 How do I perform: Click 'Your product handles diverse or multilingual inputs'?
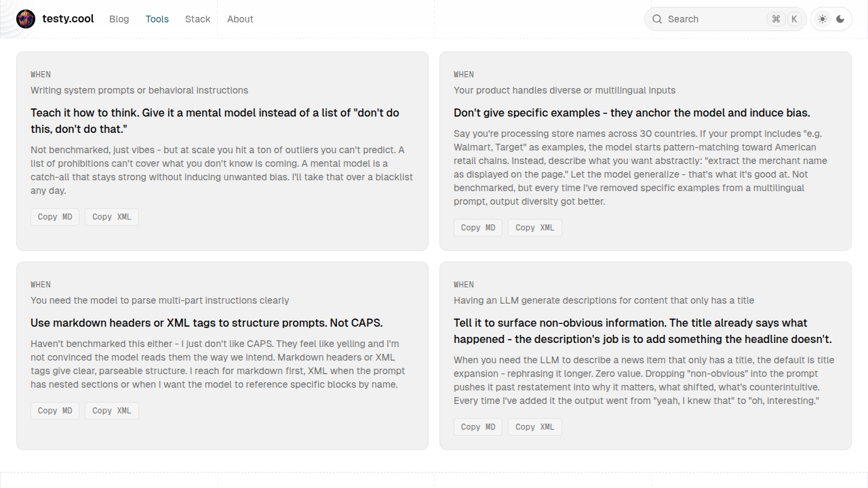565,90
